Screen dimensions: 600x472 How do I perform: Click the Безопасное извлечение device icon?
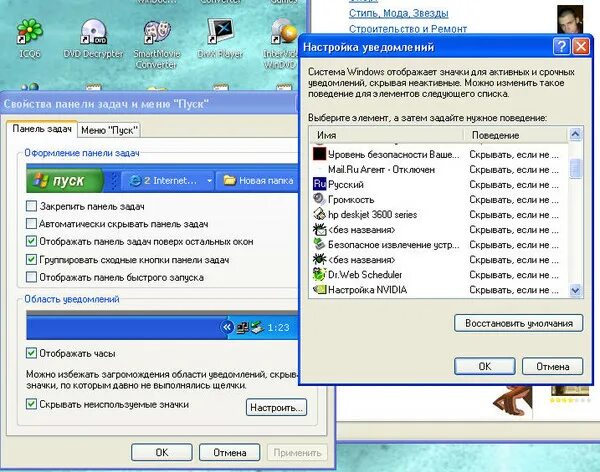tap(320, 244)
